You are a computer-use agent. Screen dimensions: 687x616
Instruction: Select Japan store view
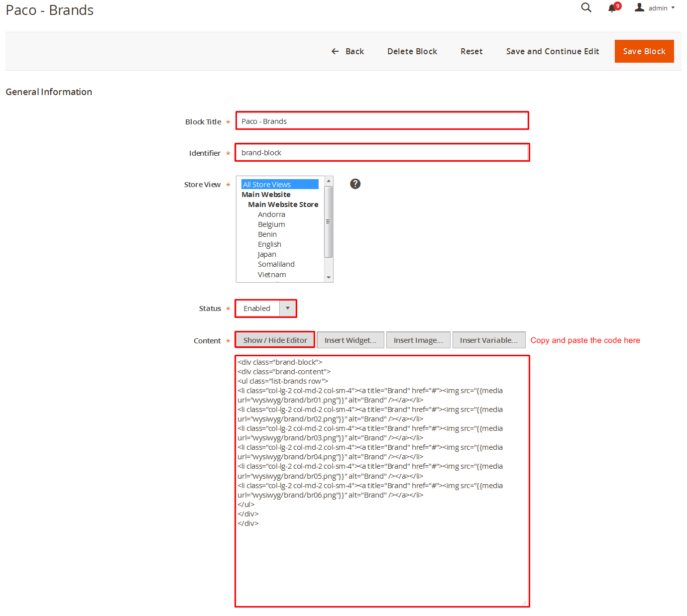pyautogui.click(x=267, y=254)
